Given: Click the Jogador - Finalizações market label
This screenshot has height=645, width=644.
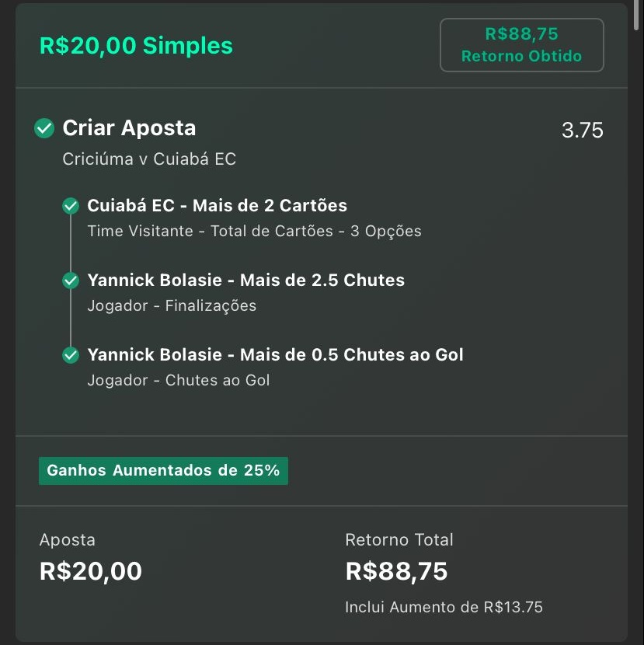Looking at the screenshot, I should tap(172, 305).
